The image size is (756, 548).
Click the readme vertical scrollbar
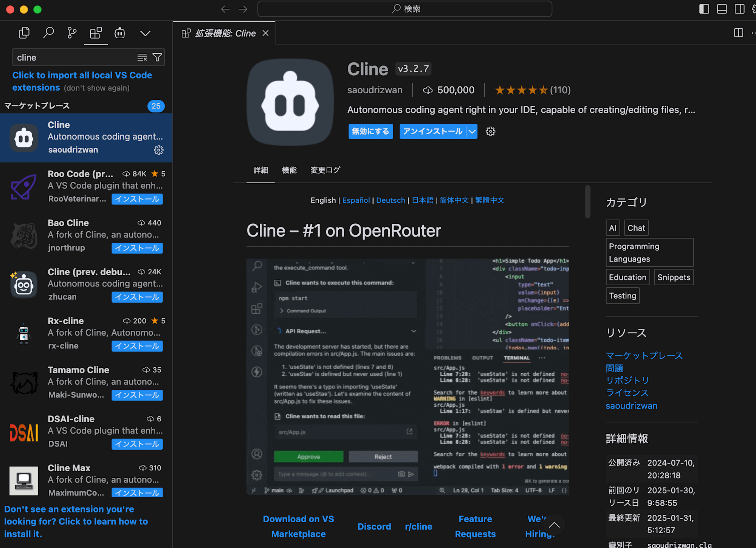click(x=587, y=202)
